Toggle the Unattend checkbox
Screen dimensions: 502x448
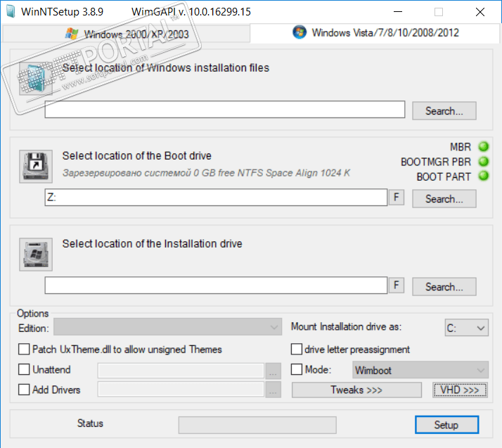click(24, 369)
